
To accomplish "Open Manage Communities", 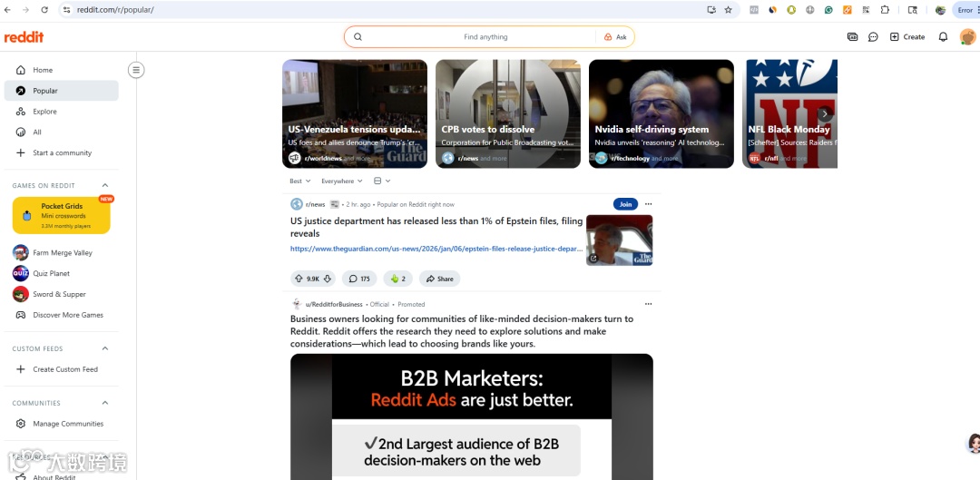I will click(x=62, y=424).
